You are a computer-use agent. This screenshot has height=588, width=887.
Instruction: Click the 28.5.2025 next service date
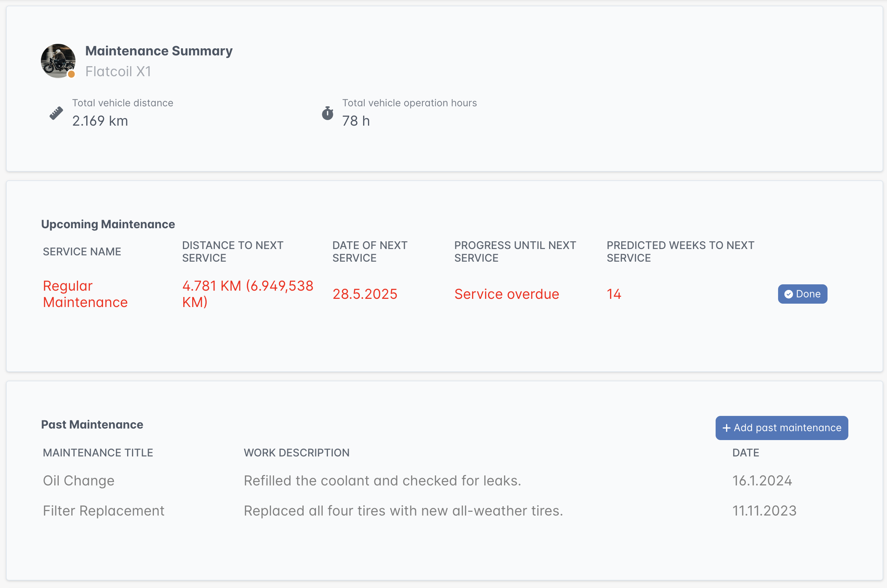[365, 294]
